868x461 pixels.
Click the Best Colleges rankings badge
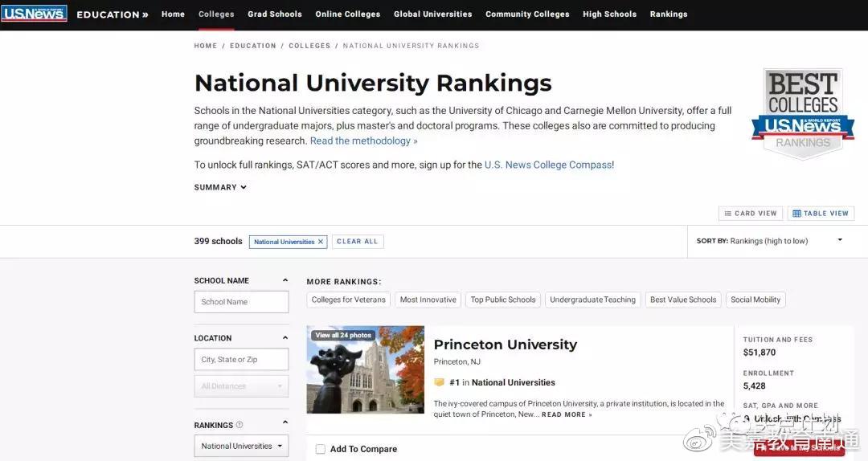click(x=802, y=113)
